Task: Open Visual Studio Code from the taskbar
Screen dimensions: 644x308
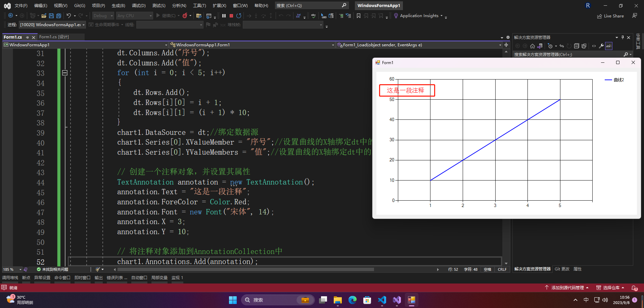Action: click(382, 300)
